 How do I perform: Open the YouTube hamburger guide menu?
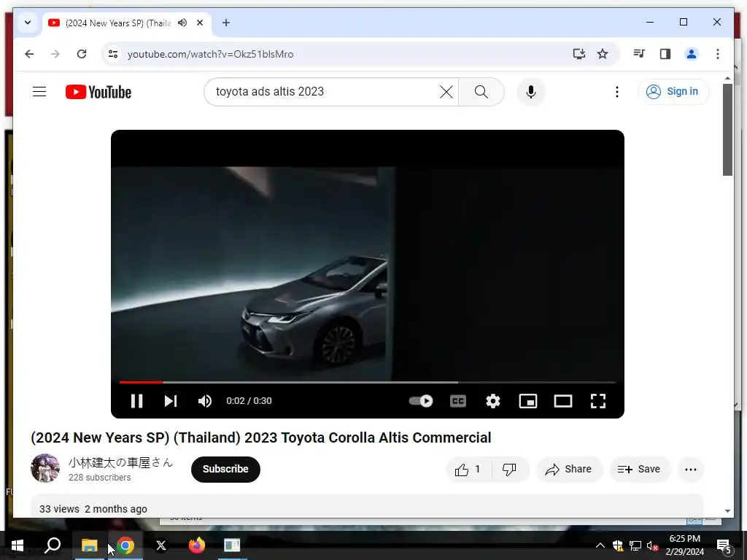point(39,91)
